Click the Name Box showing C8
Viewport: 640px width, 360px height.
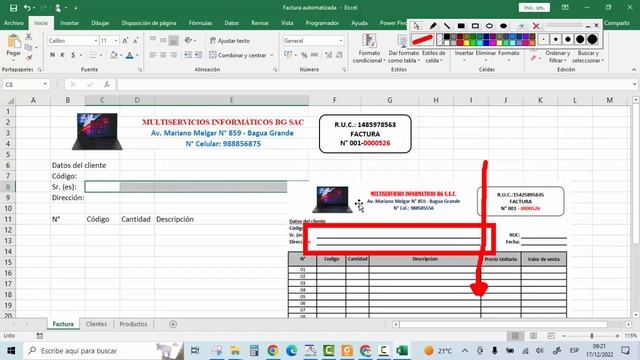point(25,84)
